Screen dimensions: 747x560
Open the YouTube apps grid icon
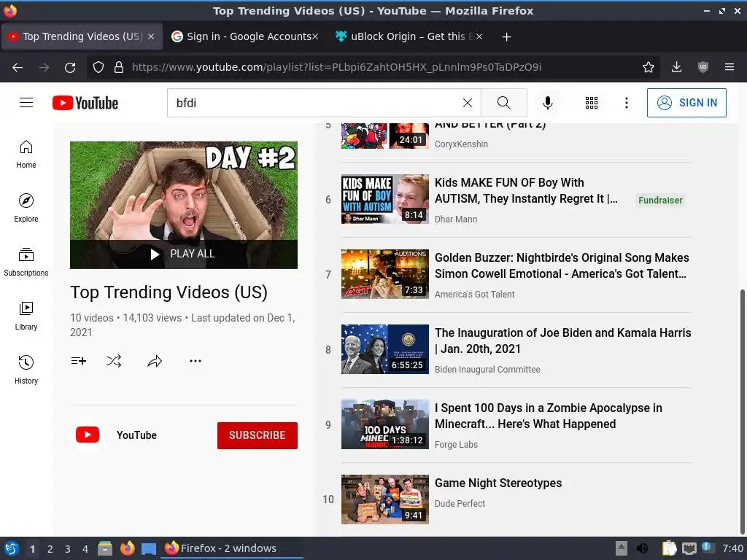coord(591,103)
